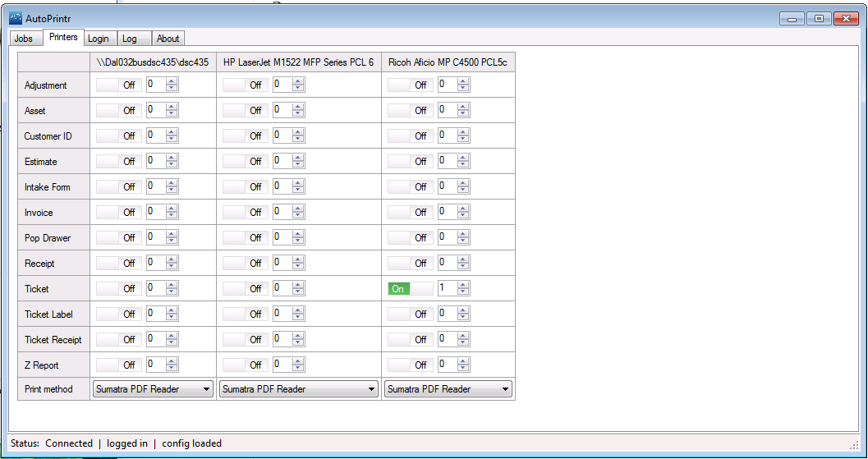Enable Invoice printing on dsc435 printer
Screen dimensions: 868x459
(118, 213)
